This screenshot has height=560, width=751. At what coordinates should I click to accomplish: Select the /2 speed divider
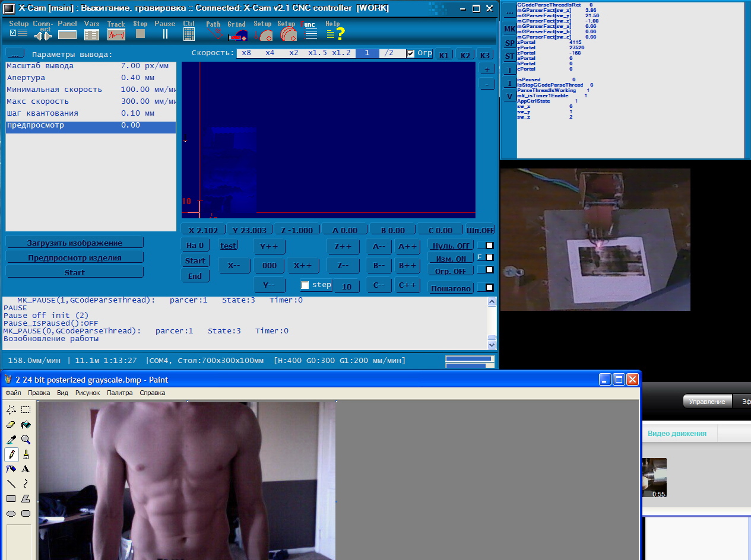389,53
